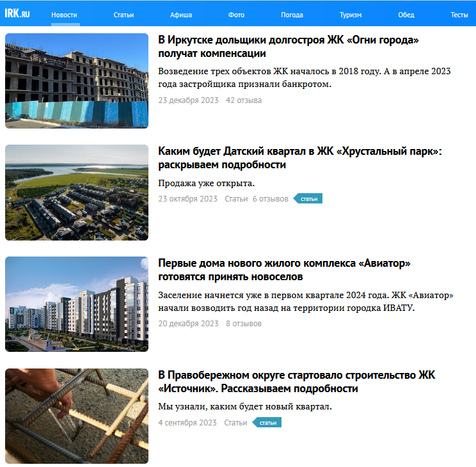This screenshot has height=467, width=476.
Task: Open the Погода page
Action: pyautogui.click(x=292, y=15)
